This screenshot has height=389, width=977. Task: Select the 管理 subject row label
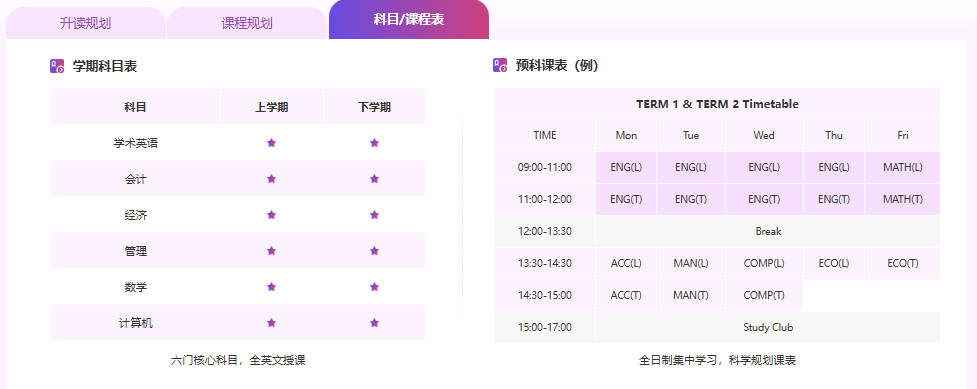pyautogui.click(x=135, y=252)
